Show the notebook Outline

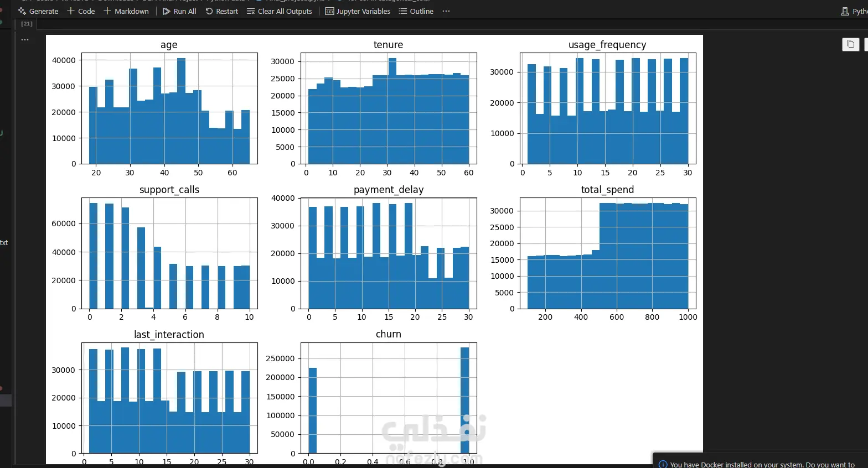[416, 11]
